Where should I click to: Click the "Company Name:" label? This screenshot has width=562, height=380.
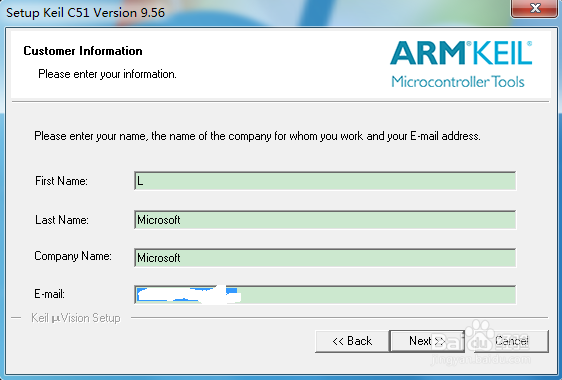point(73,256)
